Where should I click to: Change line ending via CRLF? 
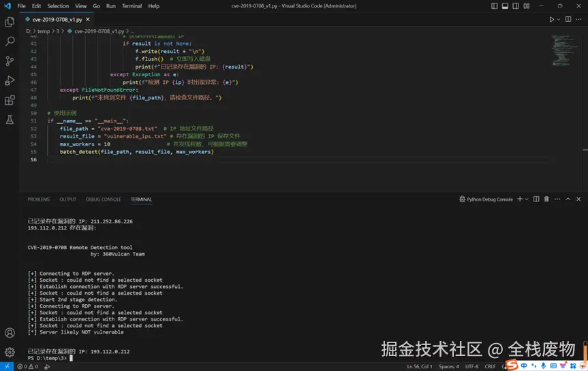[490, 366]
